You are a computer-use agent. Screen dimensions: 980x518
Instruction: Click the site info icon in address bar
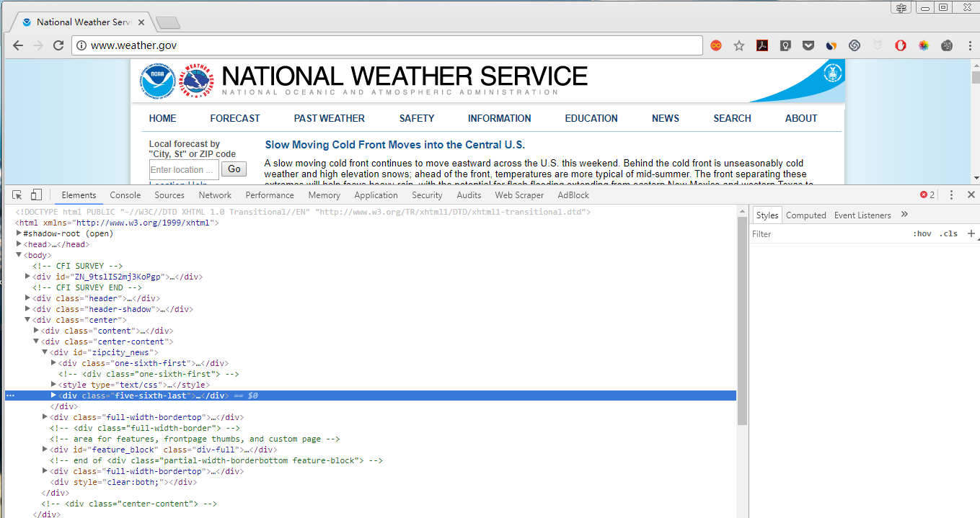point(81,45)
